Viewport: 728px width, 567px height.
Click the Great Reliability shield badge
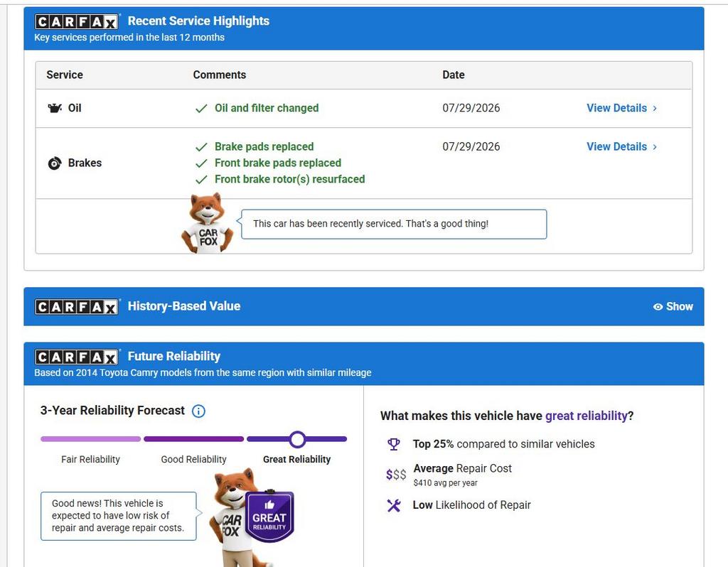[269, 517]
